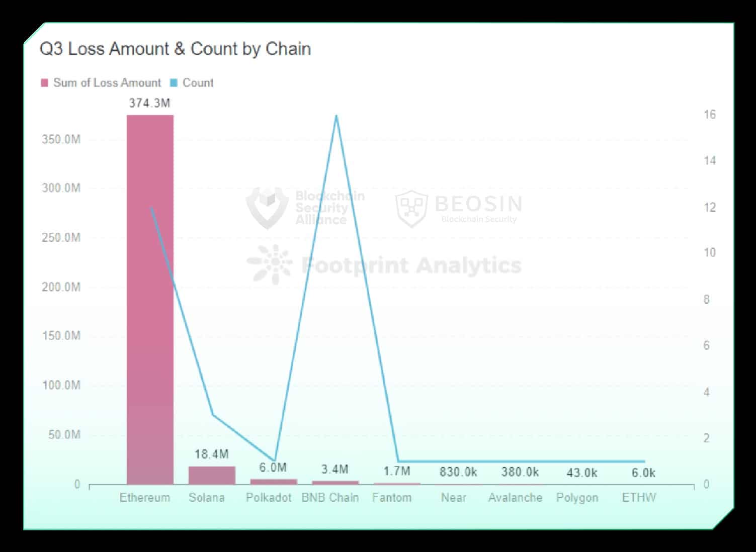The width and height of the screenshot is (756, 552).
Task: Click the Polygon 43.0k data label
Action: (x=582, y=473)
